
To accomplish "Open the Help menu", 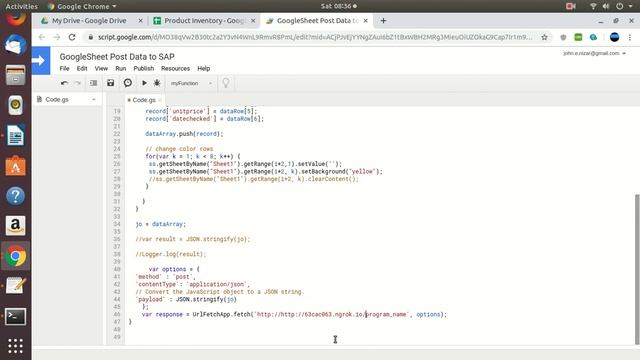I will click(x=204, y=69).
